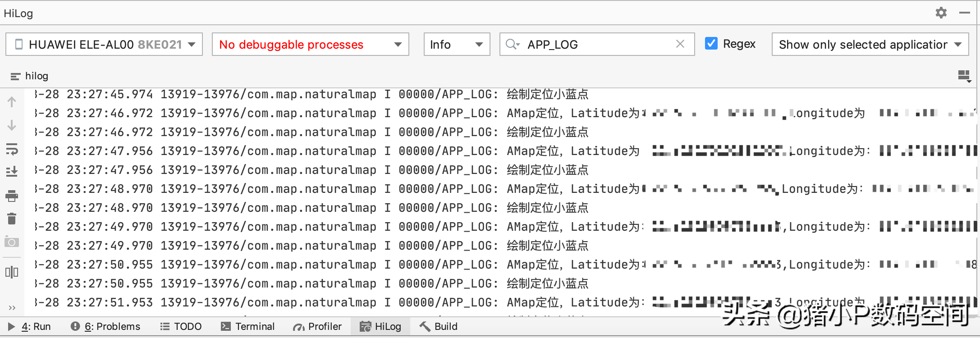Toggle soft-wrap for log lines

pos(12,149)
